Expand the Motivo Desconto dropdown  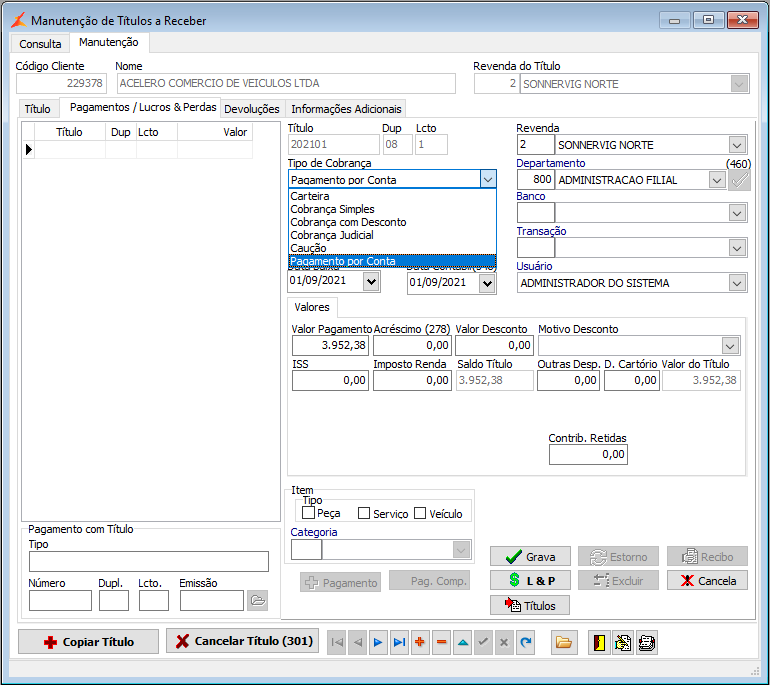[x=730, y=346]
